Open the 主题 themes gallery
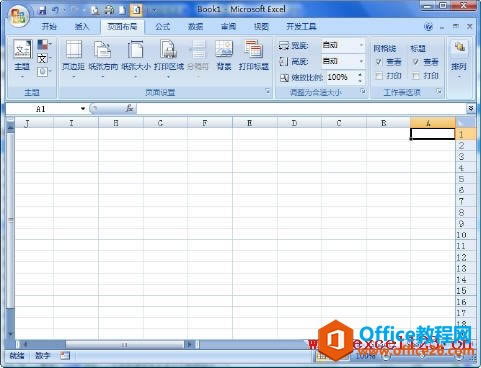Viewport: 481px width, 368px height. coord(22,59)
